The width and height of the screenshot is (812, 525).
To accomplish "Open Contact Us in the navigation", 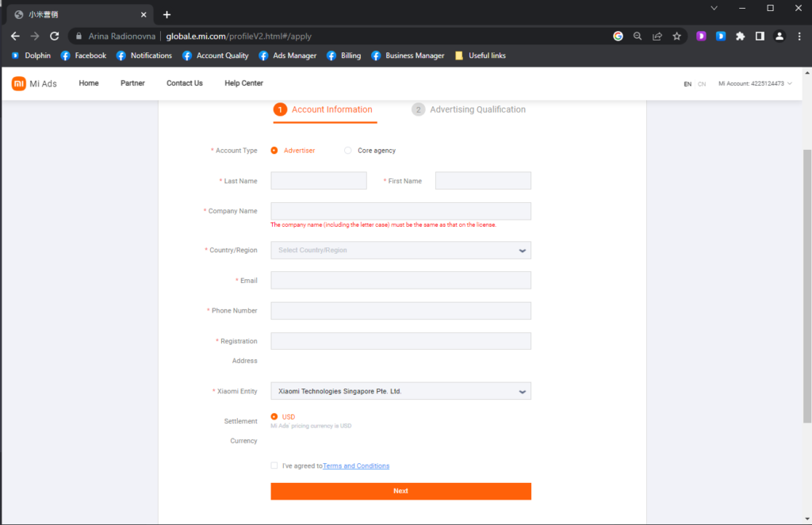I will (x=184, y=82).
